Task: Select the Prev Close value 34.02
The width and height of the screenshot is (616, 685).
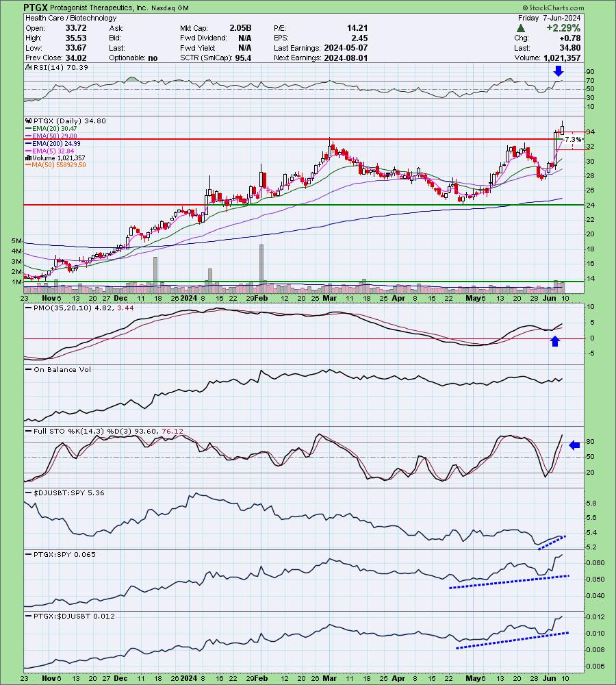Action: tap(75, 58)
